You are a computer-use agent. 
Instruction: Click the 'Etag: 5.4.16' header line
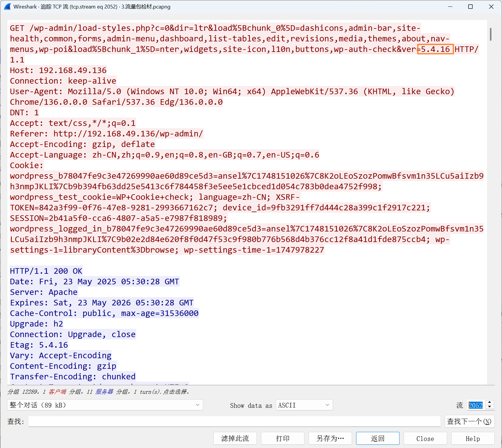click(39, 345)
